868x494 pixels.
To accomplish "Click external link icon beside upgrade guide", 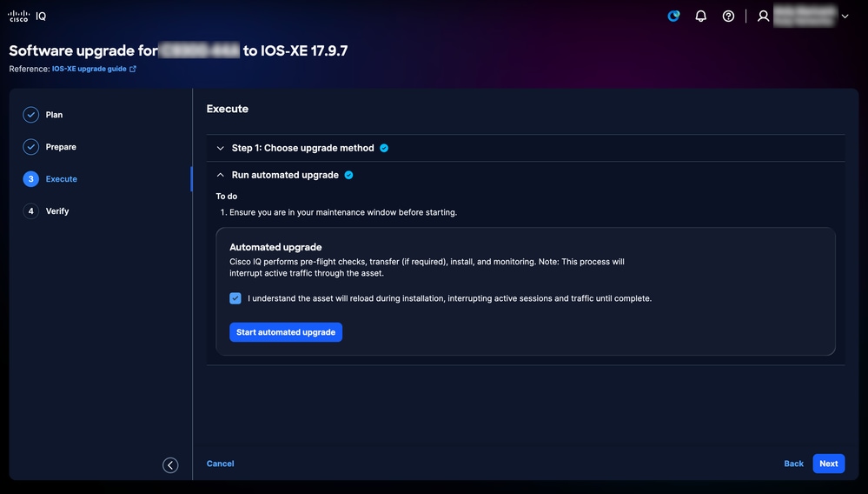I will (133, 69).
